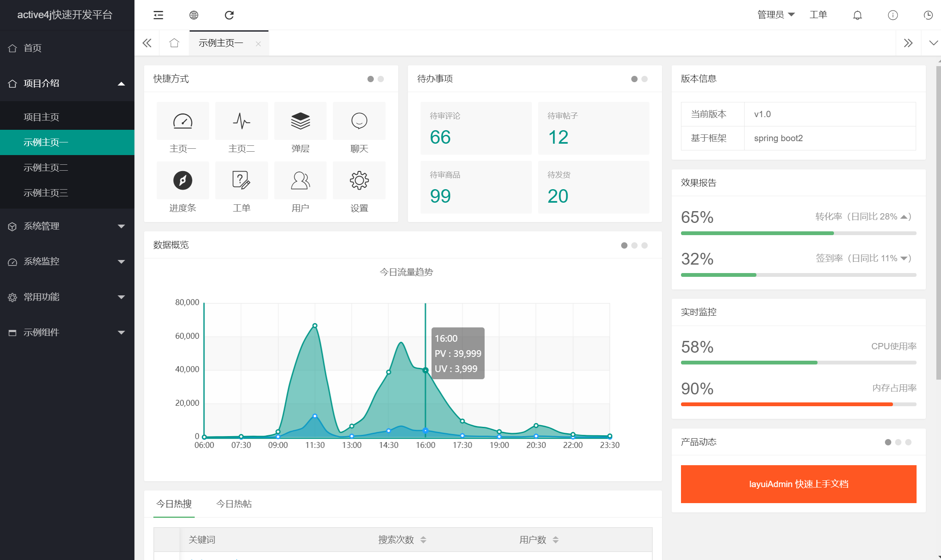Select 示例主页三 in the sidebar

tap(67, 193)
